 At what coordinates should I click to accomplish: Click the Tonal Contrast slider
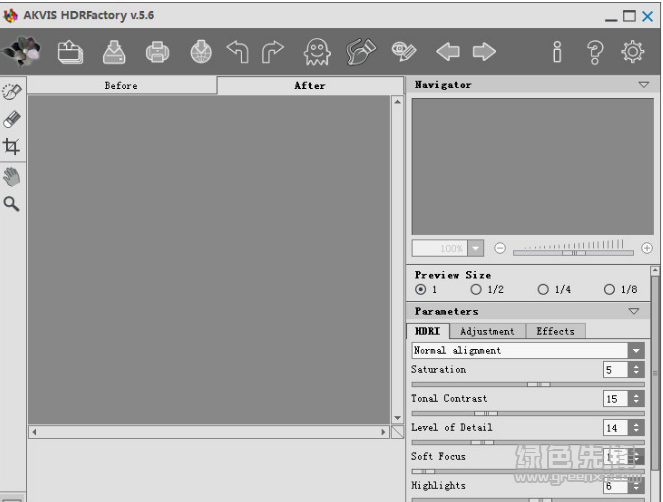[528, 413]
